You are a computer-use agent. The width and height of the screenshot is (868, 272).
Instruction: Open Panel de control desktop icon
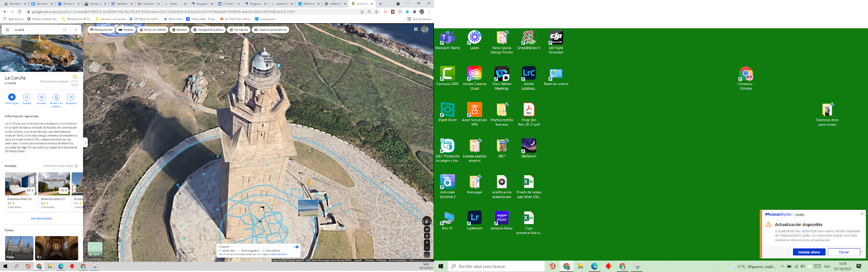coord(556,76)
